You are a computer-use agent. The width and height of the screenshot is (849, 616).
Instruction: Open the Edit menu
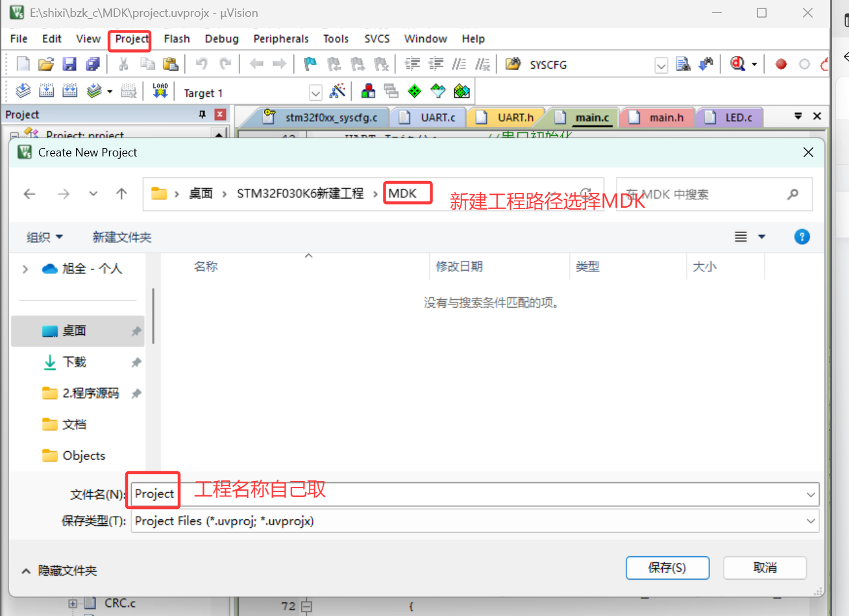click(52, 39)
